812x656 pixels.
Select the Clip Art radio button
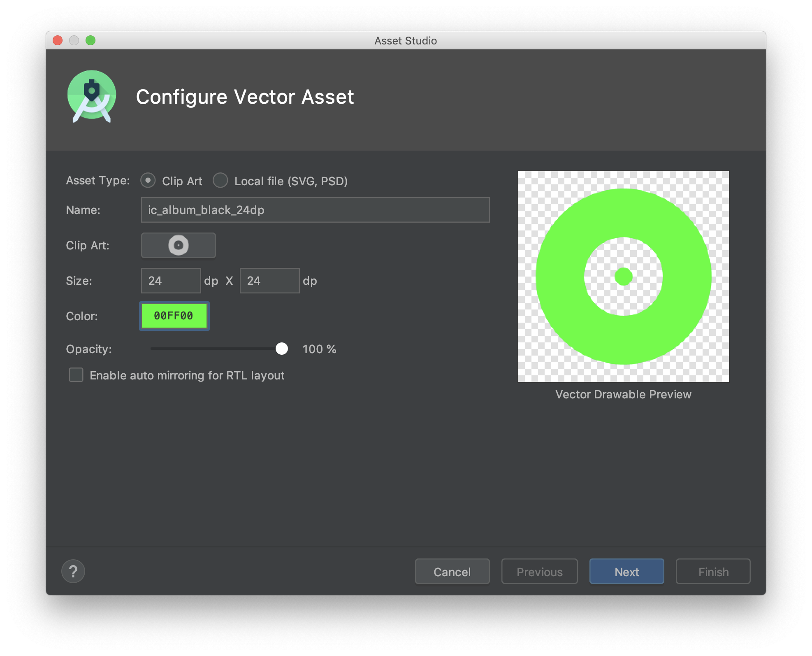coord(148,181)
